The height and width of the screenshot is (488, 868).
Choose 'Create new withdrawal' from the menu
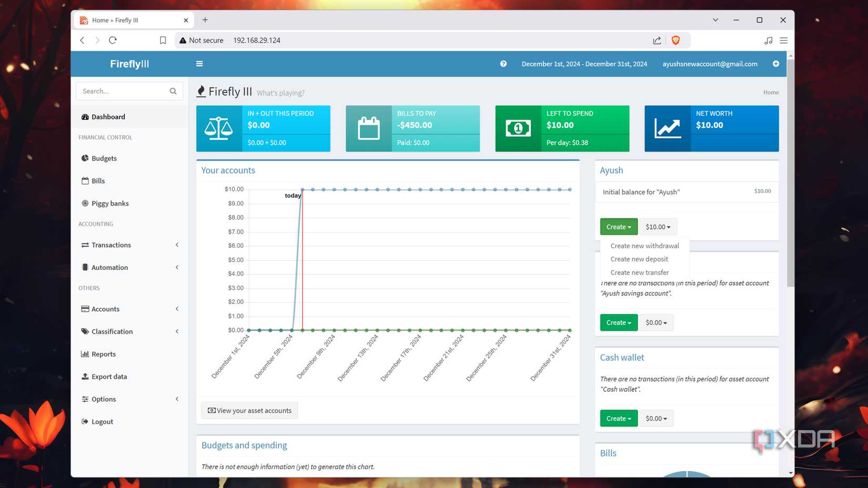tap(644, 246)
